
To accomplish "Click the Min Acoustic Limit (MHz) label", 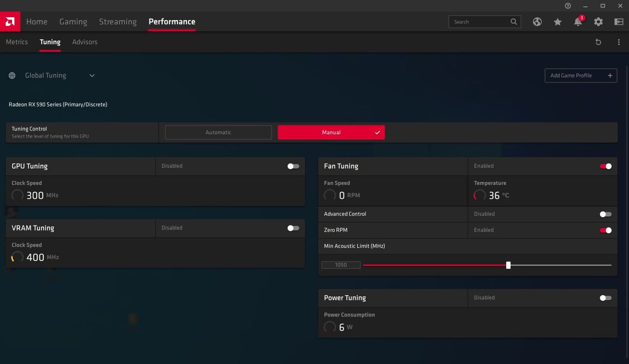I will pyautogui.click(x=354, y=246).
